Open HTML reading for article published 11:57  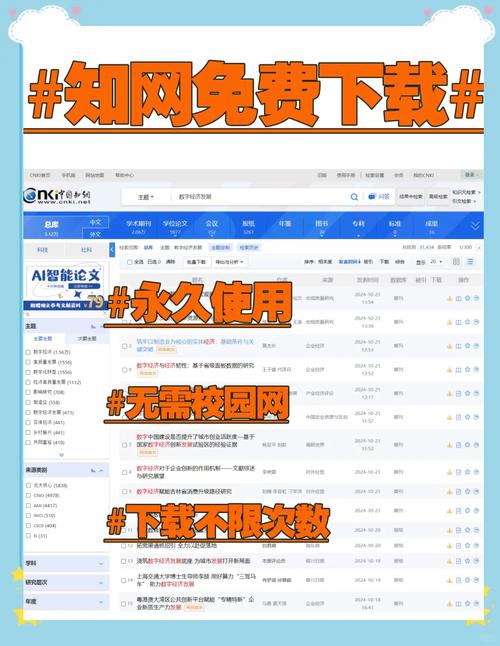tap(458, 417)
